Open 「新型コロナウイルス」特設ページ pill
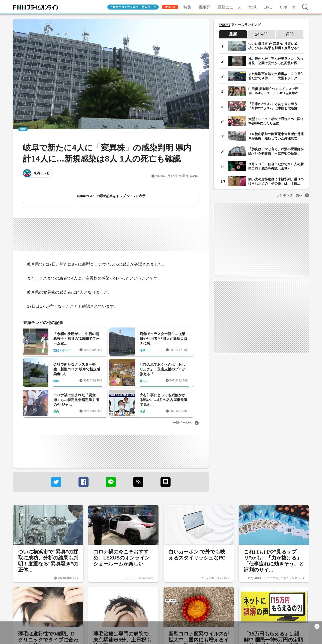Image resolution: width=322 pixels, height=644 pixels. [133, 7]
